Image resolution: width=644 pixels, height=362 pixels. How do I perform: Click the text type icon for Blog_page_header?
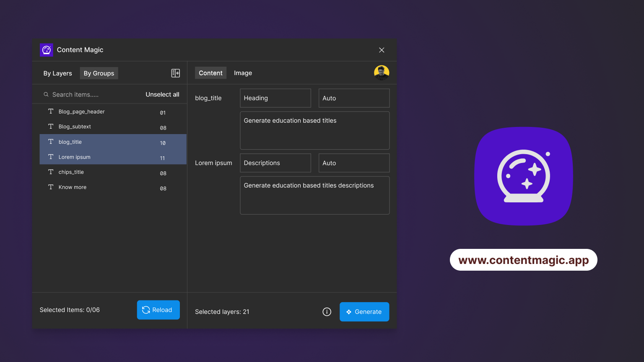tap(51, 111)
